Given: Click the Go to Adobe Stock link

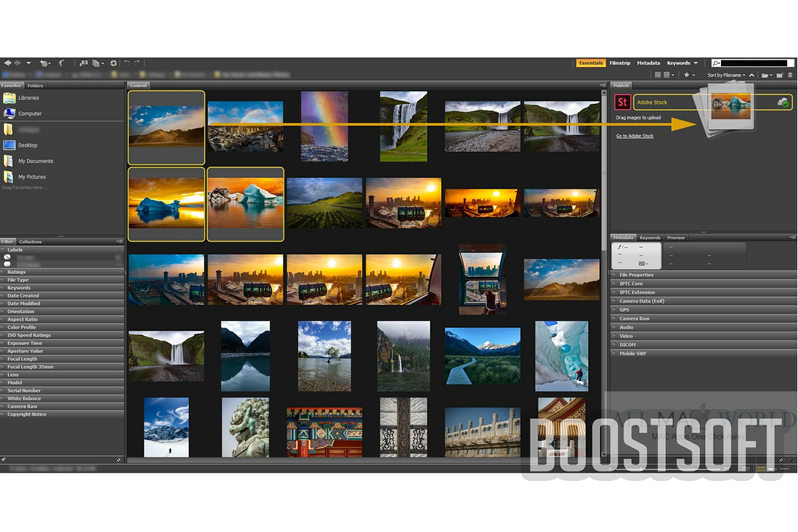Looking at the screenshot, I should (x=635, y=136).
